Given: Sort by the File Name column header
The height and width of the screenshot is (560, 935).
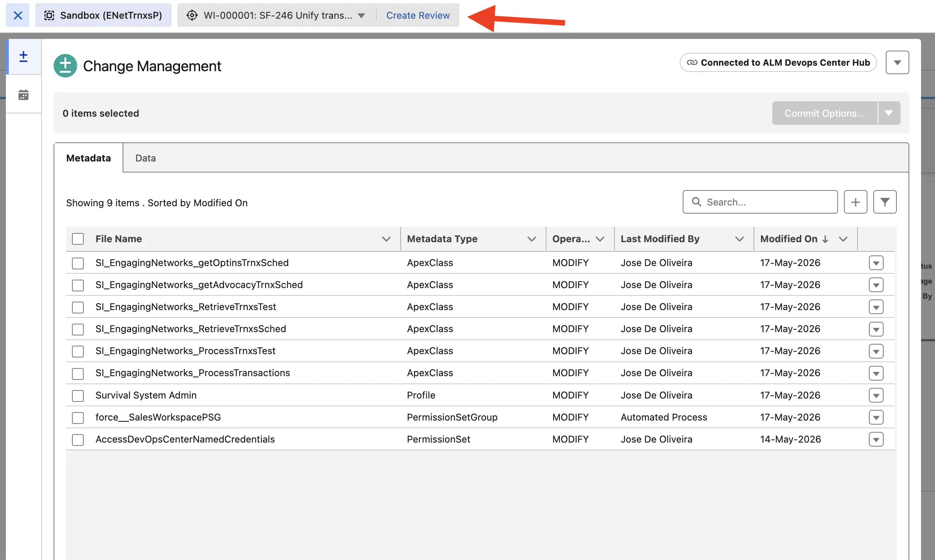Looking at the screenshot, I should click(119, 239).
